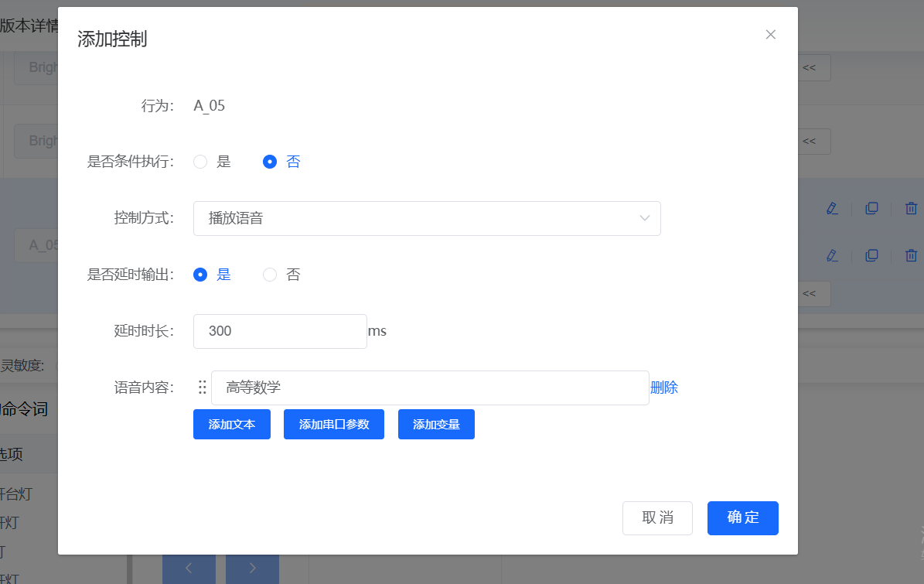Click 删除 to remove the voice content
The image size is (924, 584).
(665, 387)
